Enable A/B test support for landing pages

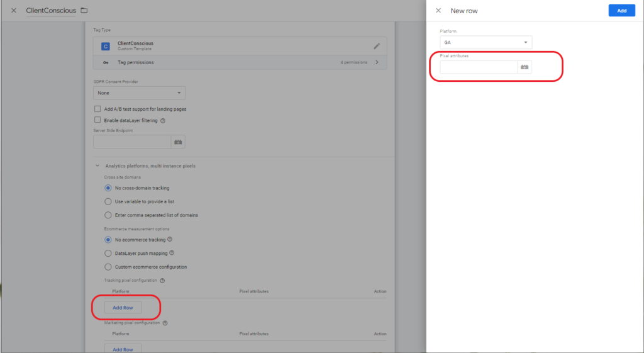point(97,109)
